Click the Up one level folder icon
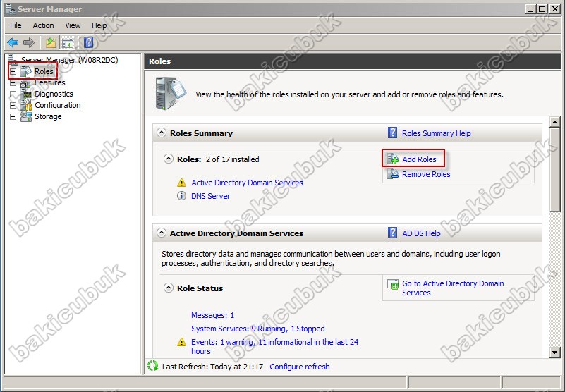The width and height of the screenshot is (565, 392). pos(51,42)
